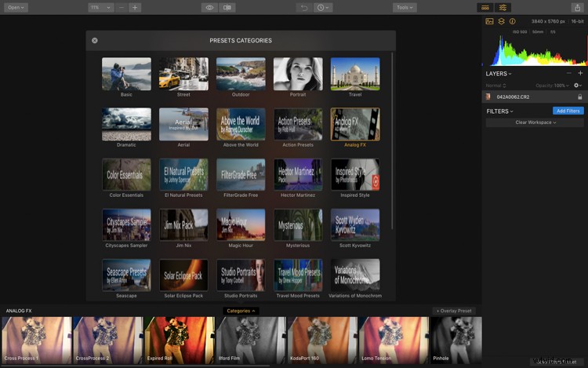Choose the Analog FX category
The height and width of the screenshot is (368, 588).
click(355, 128)
